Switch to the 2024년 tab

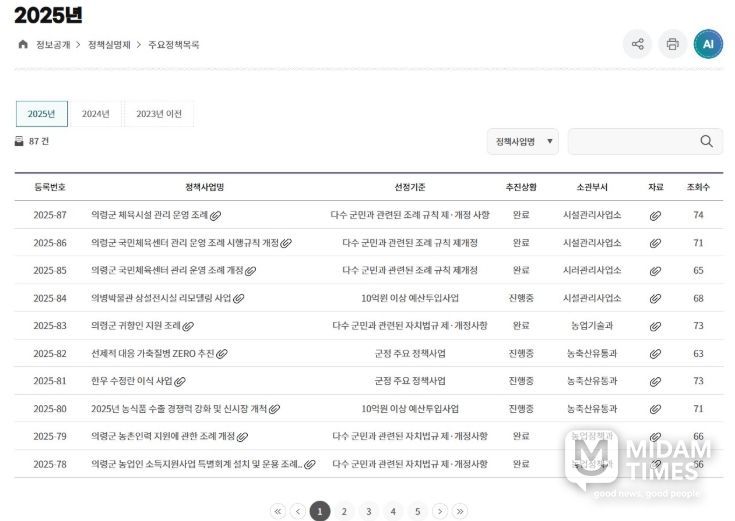pyautogui.click(x=96, y=114)
